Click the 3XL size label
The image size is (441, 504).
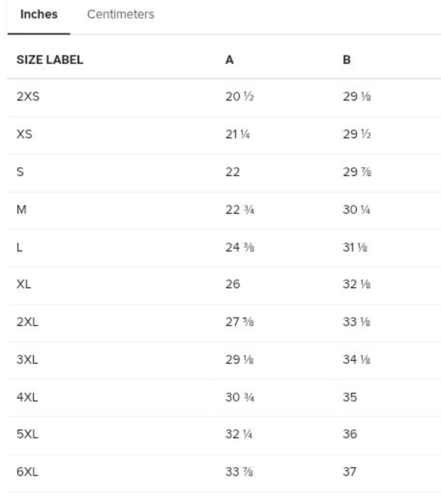pos(27,360)
